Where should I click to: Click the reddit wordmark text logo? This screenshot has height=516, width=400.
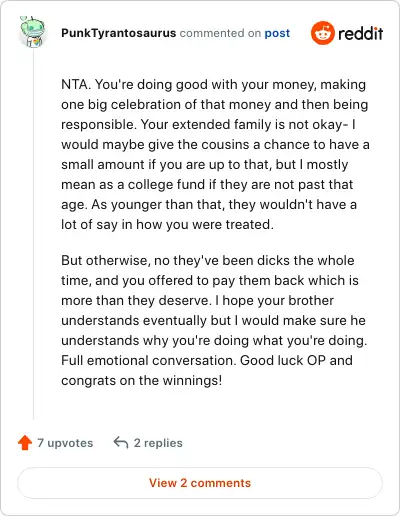coord(360,33)
